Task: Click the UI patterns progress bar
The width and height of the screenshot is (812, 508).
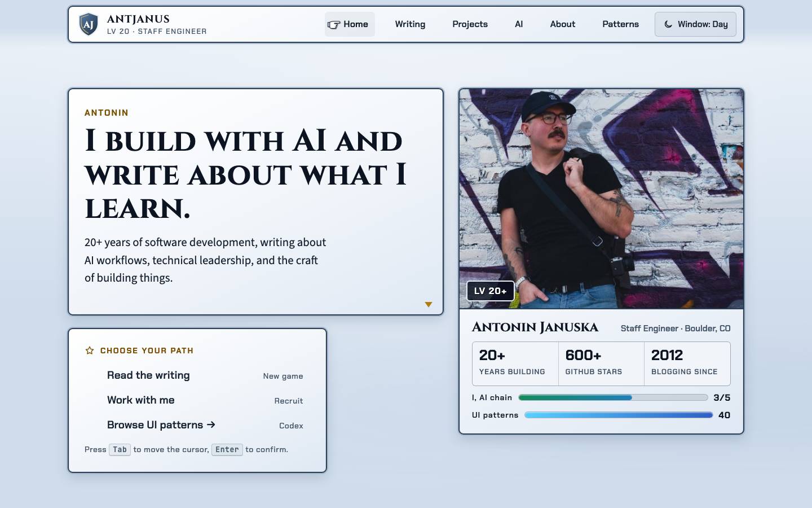Action: [619, 415]
